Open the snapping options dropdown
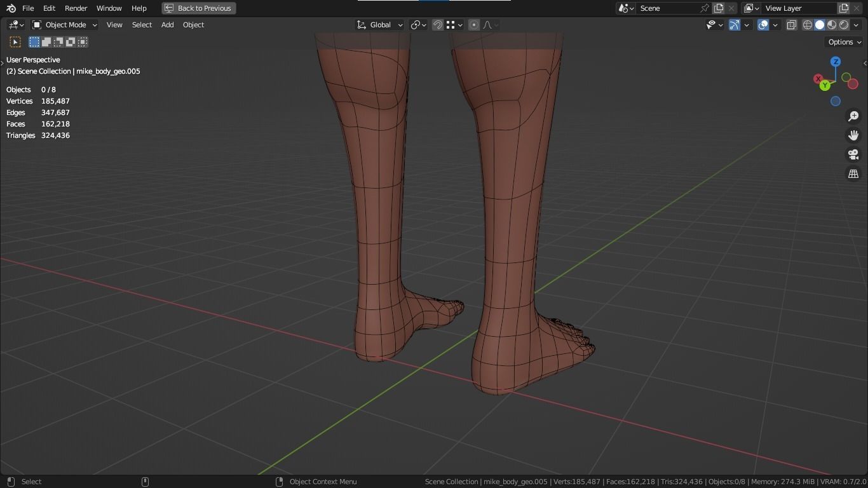The height and width of the screenshot is (488, 868). point(454,25)
